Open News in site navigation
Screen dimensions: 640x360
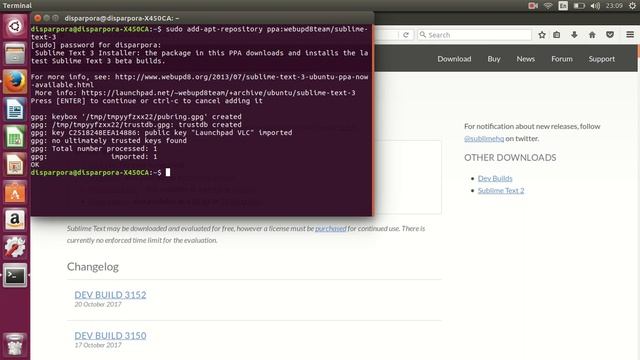click(x=526, y=59)
